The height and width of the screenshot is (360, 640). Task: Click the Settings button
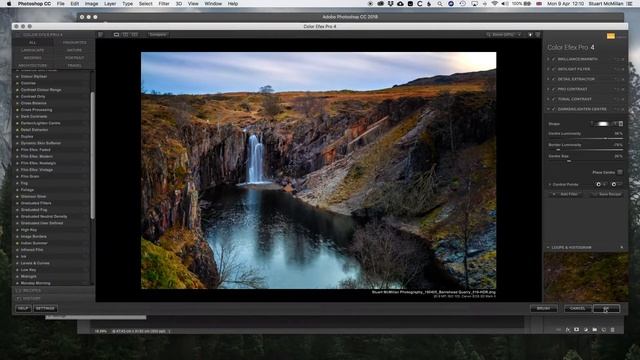pyautogui.click(x=45, y=309)
